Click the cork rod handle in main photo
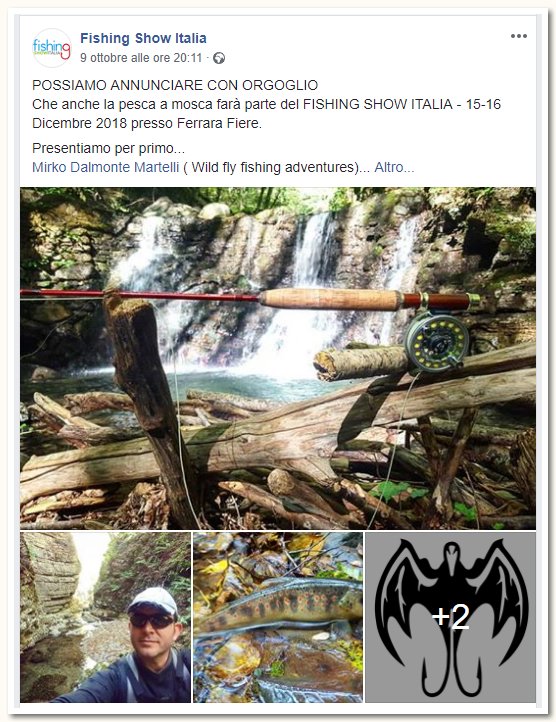 330,299
